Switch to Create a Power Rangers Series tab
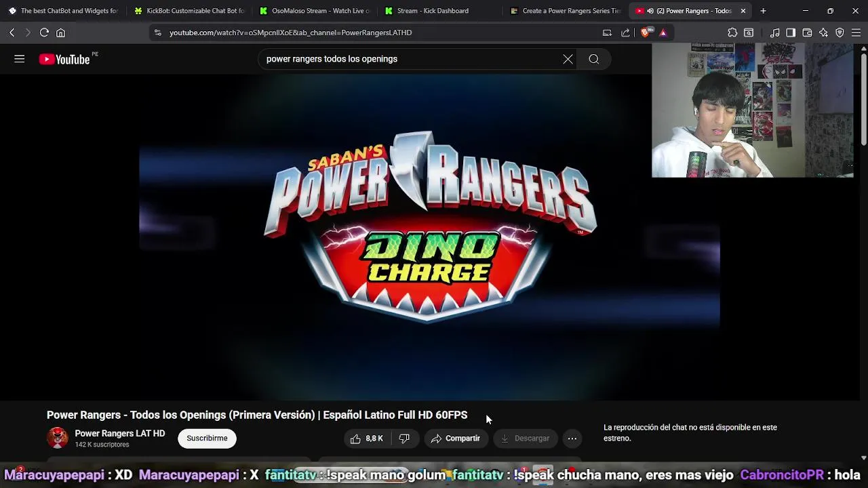This screenshot has height=488, width=868. click(566, 11)
